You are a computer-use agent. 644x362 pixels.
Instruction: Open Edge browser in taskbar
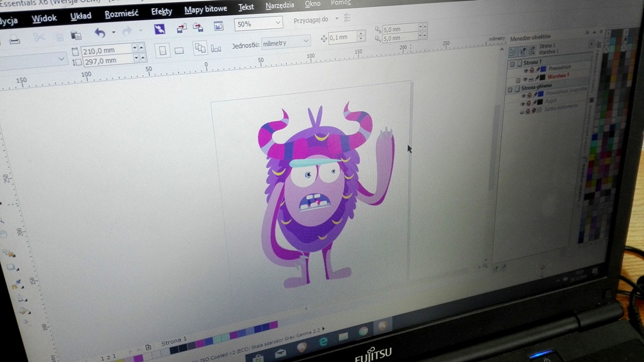[323, 341]
